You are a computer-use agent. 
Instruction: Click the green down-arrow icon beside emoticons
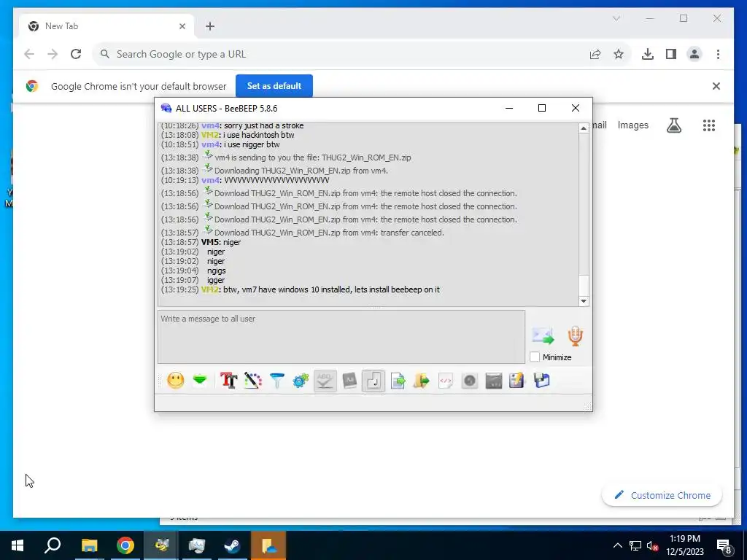click(x=200, y=380)
